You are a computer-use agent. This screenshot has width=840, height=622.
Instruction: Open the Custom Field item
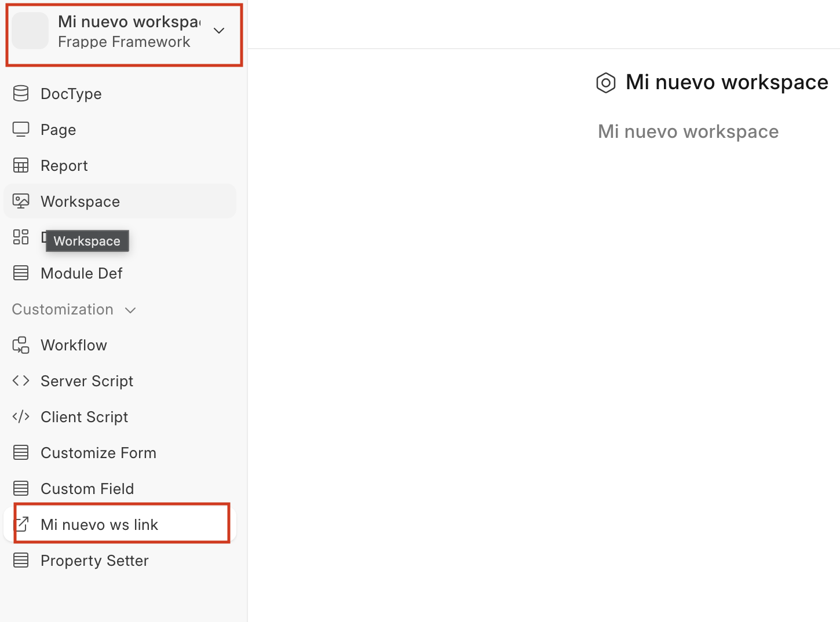coord(87,489)
